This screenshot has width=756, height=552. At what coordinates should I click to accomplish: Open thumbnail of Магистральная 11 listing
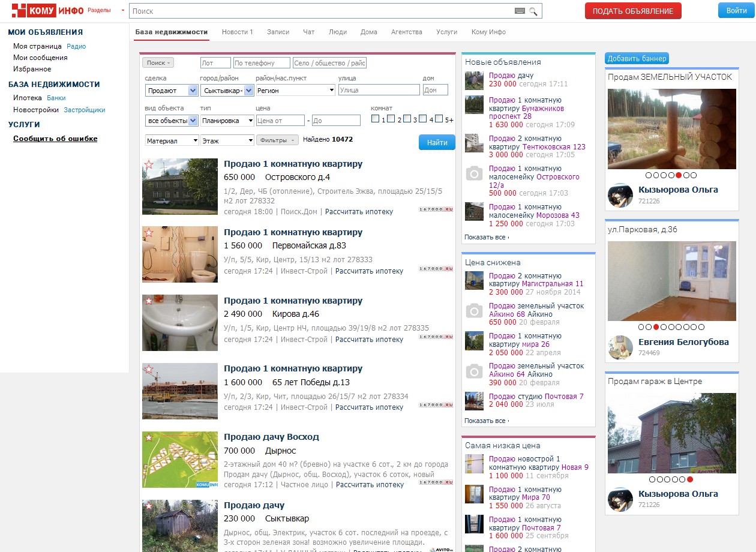pyautogui.click(x=474, y=280)
